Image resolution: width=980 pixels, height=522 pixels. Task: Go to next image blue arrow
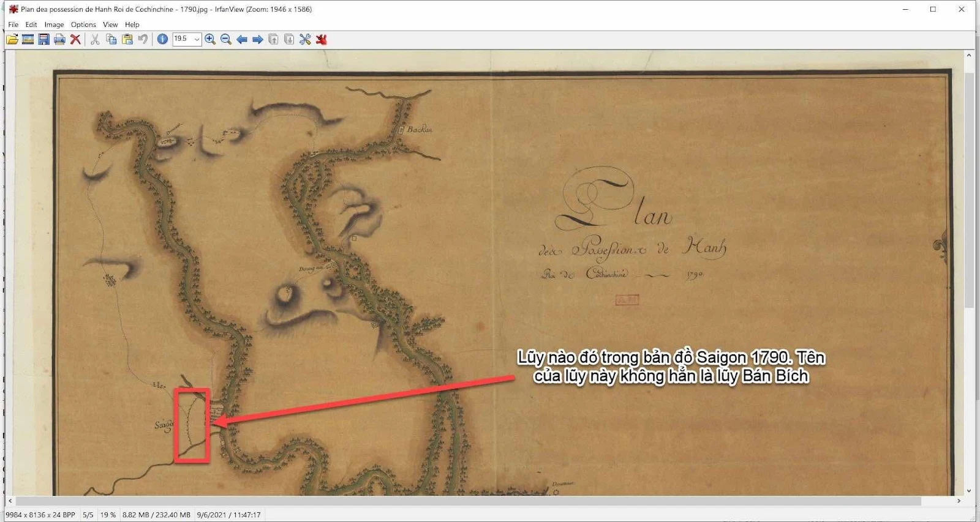pyautogui.click(x=258, y=39)
